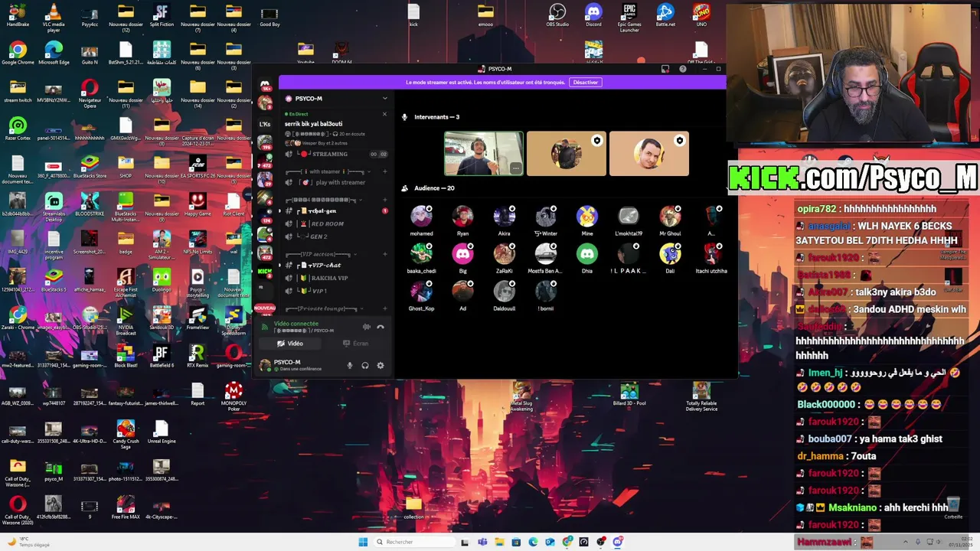Select Google Chrome desktop shortcut
Viewport: 980px width, 551px height.
point(18,54)
